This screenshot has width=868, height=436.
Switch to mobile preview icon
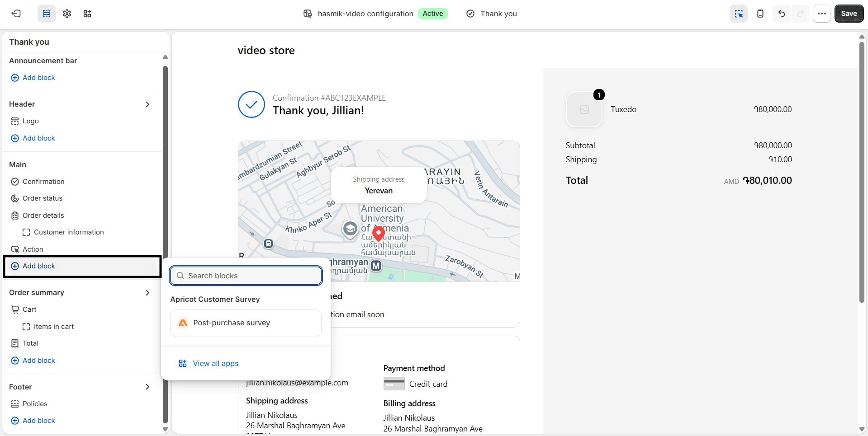(x=760, y=14)
